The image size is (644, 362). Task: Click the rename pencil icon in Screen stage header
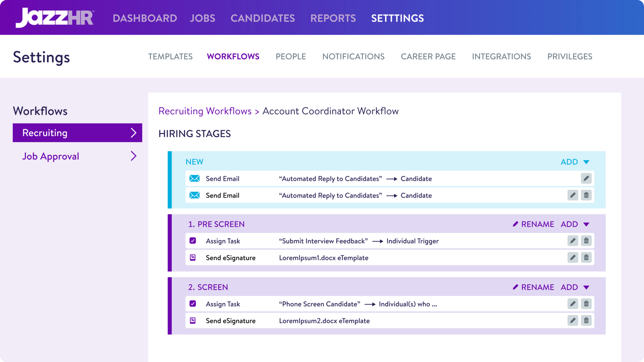coord(515,287)
